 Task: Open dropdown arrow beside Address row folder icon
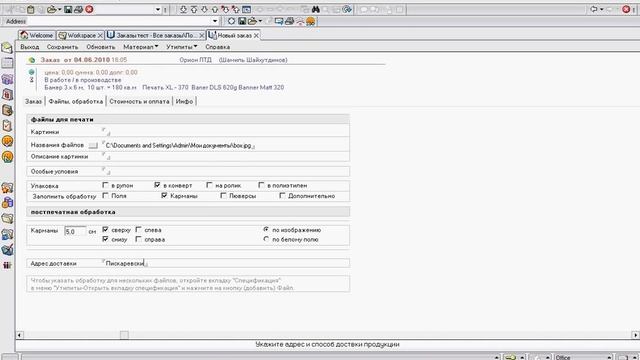tap(260, 21)
